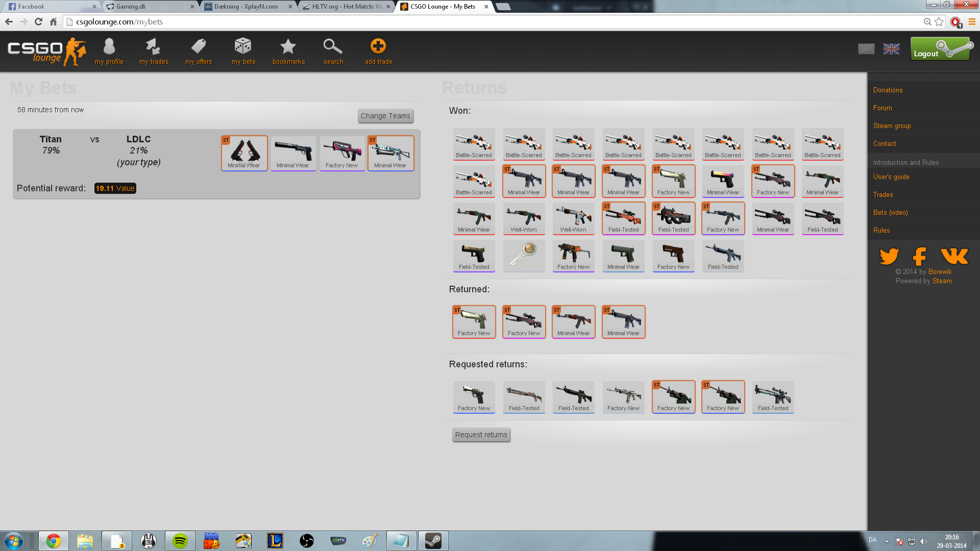Select the StatTrak AK-47 Minimal Wear in Returned
The height and width of the screenshot is (551, 980).
573,321
